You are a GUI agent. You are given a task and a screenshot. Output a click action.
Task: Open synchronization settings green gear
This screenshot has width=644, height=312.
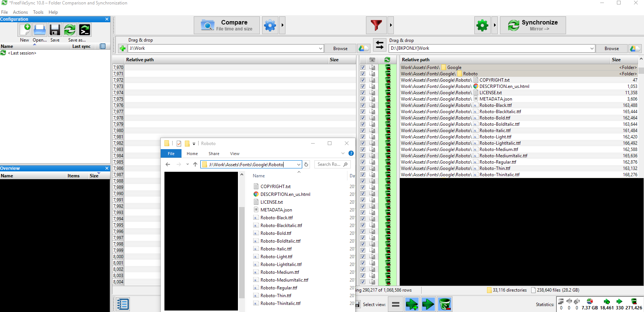point(483,25)
